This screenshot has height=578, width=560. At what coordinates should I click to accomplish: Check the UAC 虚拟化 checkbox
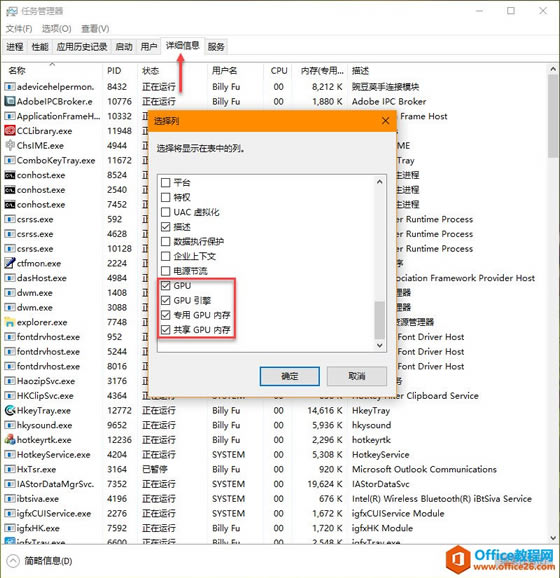point(166,212)
